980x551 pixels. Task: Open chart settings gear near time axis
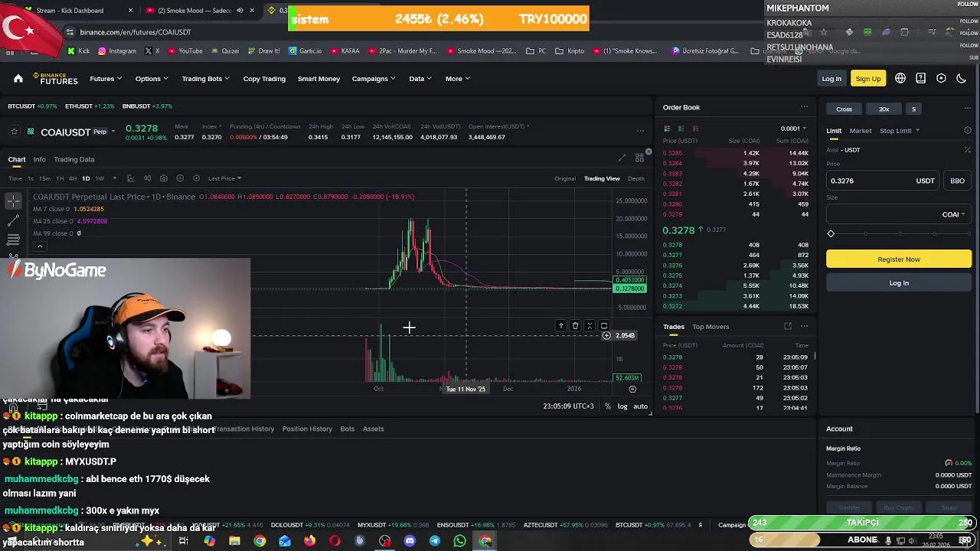coord(632,389)
